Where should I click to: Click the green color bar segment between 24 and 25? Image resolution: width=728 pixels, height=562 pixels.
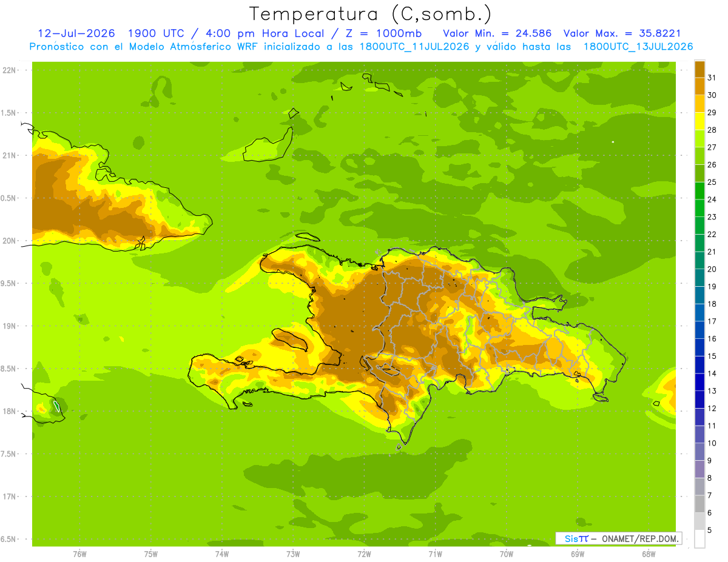click(x=699, y=191)
